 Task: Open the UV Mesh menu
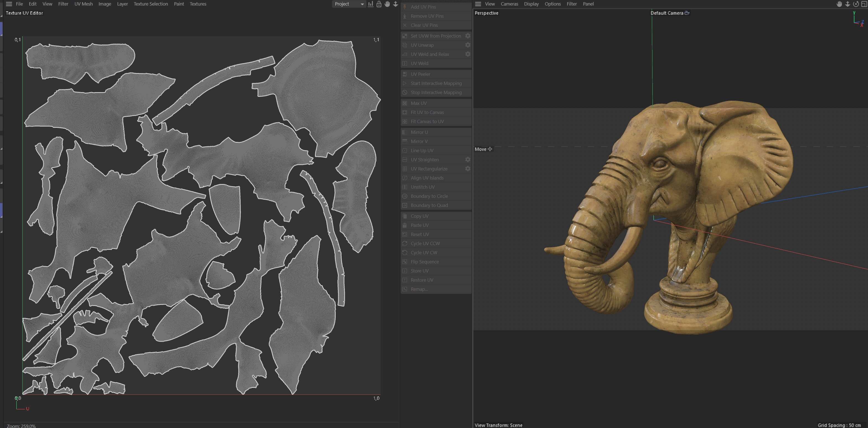83,4
